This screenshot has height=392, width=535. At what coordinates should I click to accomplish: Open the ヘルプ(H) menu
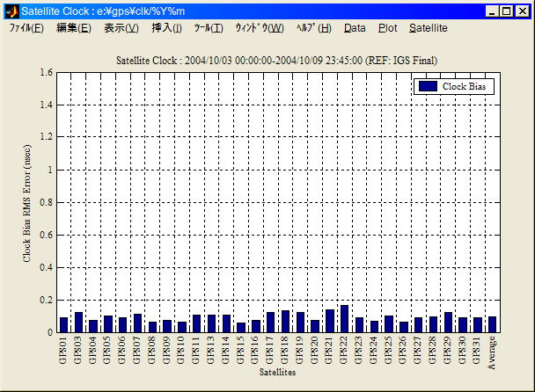pos(314,28)
